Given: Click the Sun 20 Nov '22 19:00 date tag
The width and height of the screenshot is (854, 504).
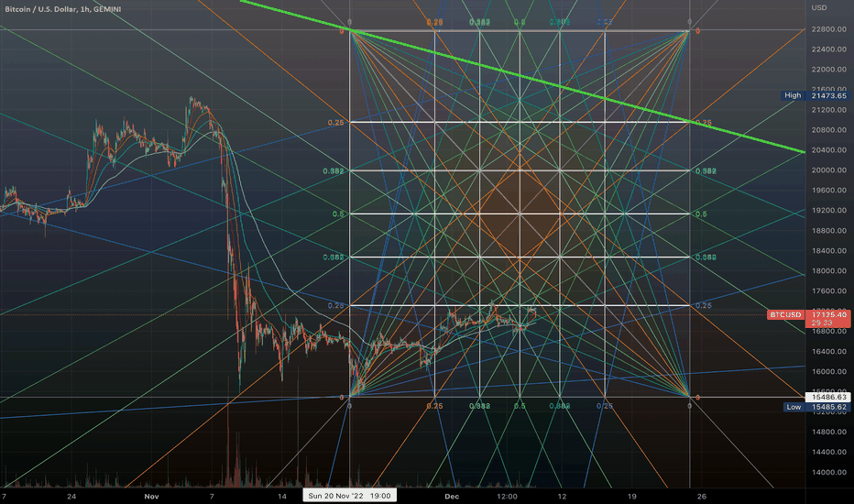Looking at the screenshot, I should coord(350,496).
